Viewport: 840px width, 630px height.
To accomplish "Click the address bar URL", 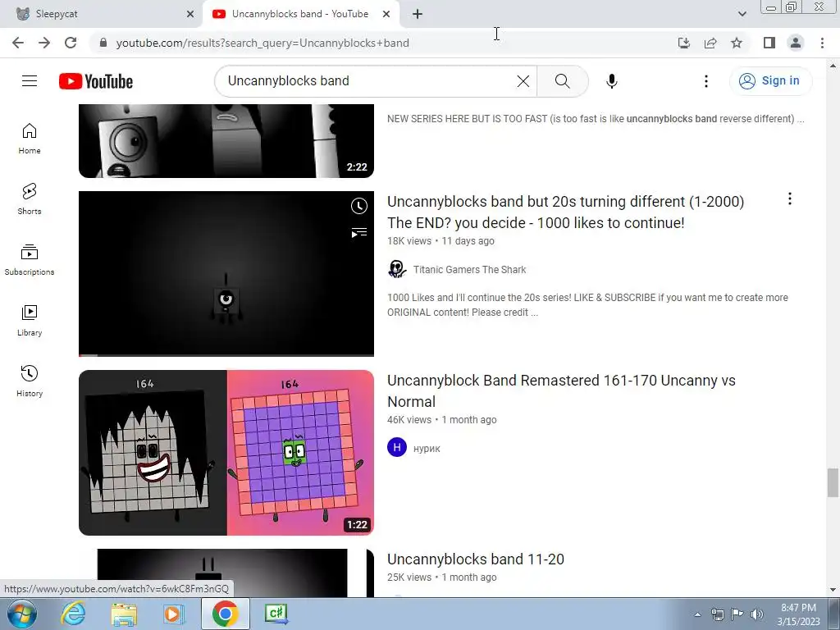I will tap(262, 43).
